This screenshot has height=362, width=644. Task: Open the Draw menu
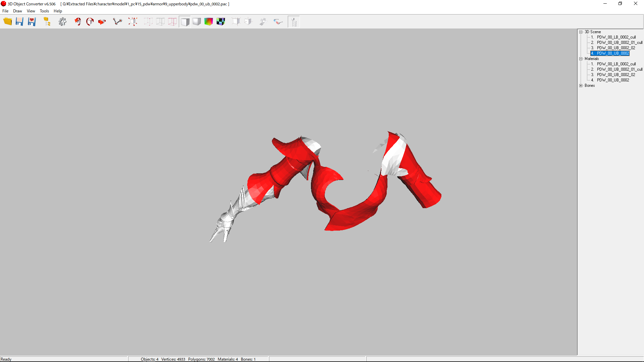17,11
